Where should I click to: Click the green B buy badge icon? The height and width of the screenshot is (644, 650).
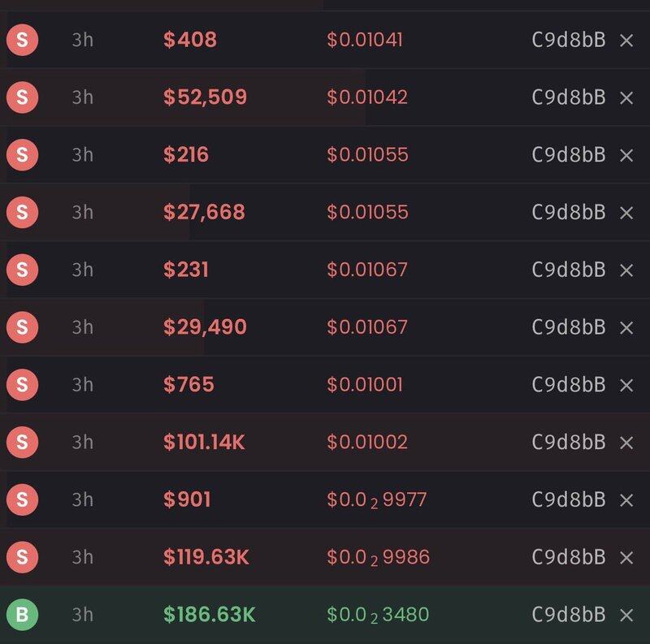(22, 615)
